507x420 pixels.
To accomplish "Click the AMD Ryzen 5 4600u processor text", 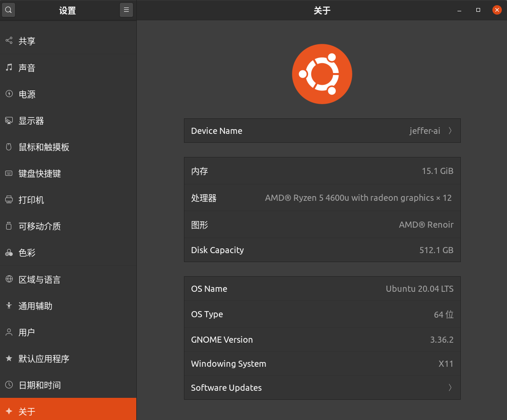I will [x=358, y=198].
